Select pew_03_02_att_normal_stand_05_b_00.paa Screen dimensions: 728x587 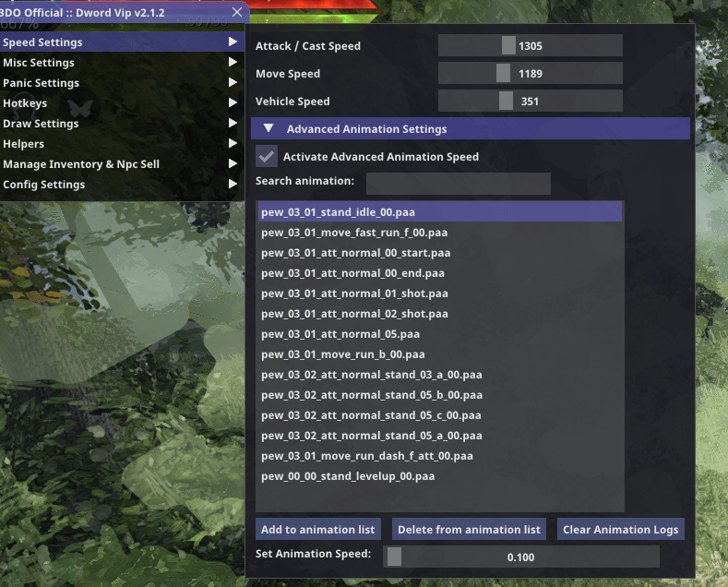440,395
